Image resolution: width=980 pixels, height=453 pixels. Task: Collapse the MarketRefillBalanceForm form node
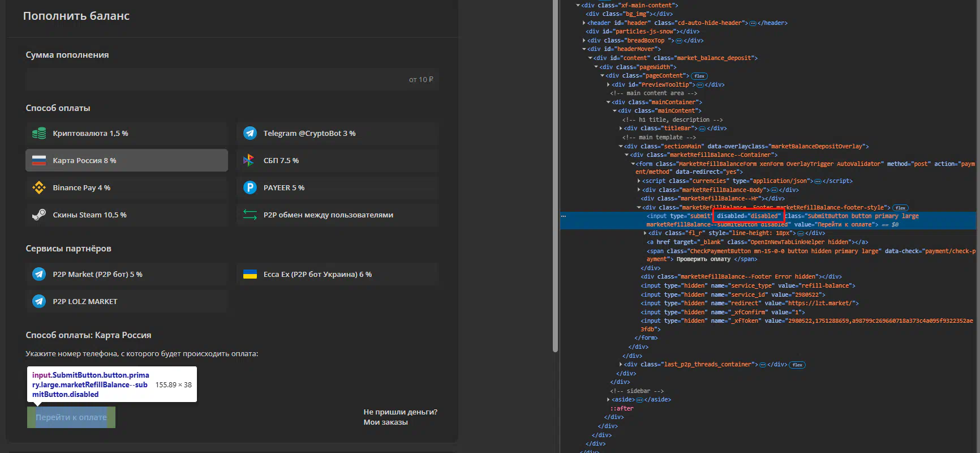click(x=633, y=164)
